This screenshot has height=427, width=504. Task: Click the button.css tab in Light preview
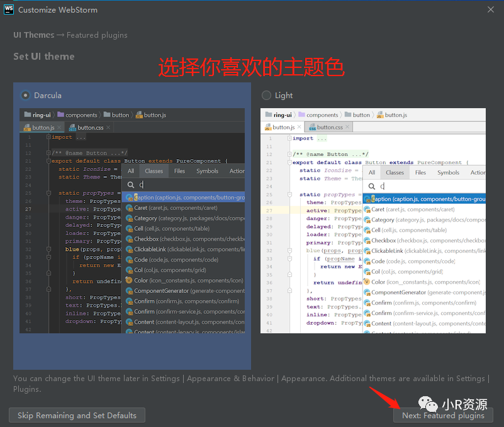point(329,127)
